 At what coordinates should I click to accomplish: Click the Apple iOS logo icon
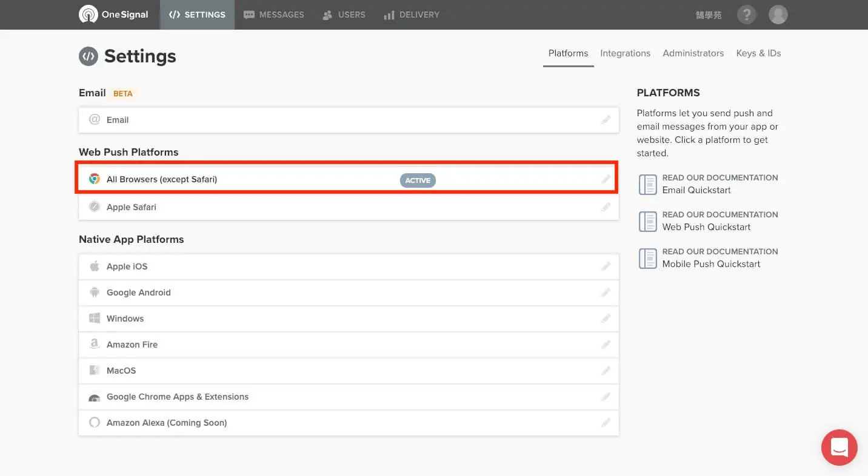click(95, 266)
